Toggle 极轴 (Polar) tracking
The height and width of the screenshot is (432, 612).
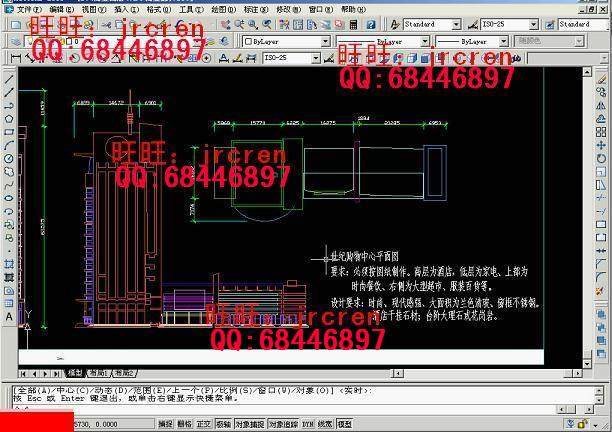pyautogui.click(x=223, y=424)
